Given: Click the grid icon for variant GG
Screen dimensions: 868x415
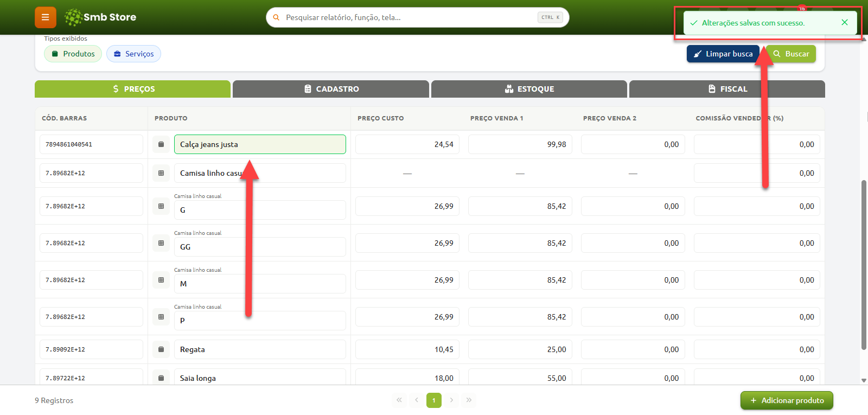Looking at the screenshot, I should click(x=161, y=243).
